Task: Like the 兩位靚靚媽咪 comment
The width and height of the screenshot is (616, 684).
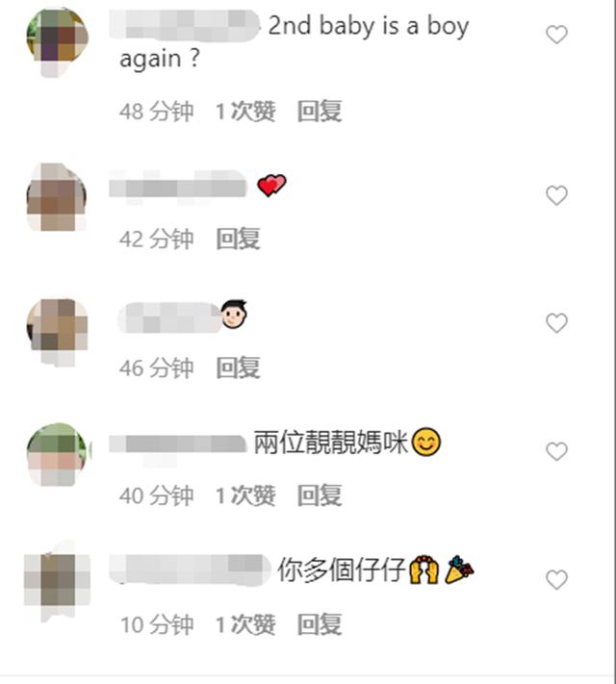Action: click(556, 451)
